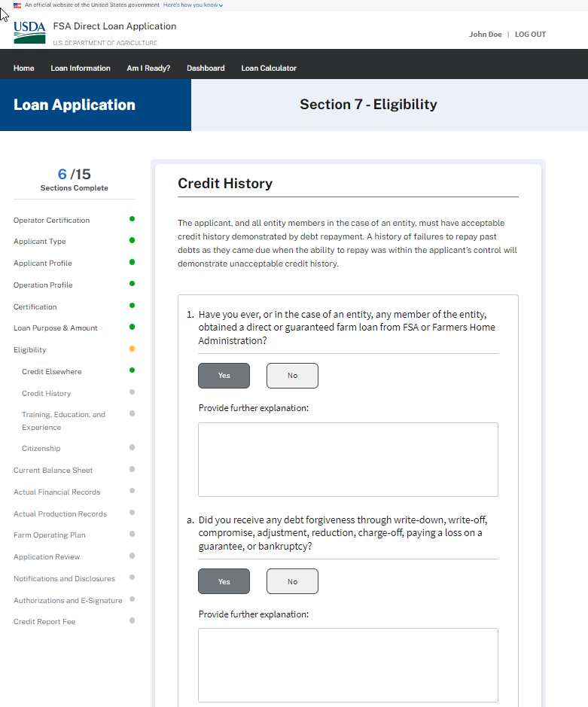Screen dimensions: 588x707
Task: Click green status dot beside Credit Elsewhere
Action: [132, 370]
